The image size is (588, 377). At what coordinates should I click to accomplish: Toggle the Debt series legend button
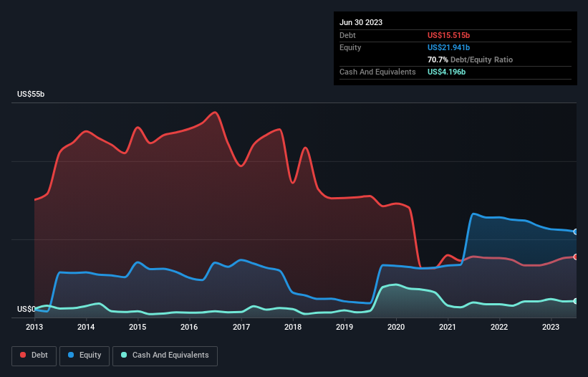34,355
